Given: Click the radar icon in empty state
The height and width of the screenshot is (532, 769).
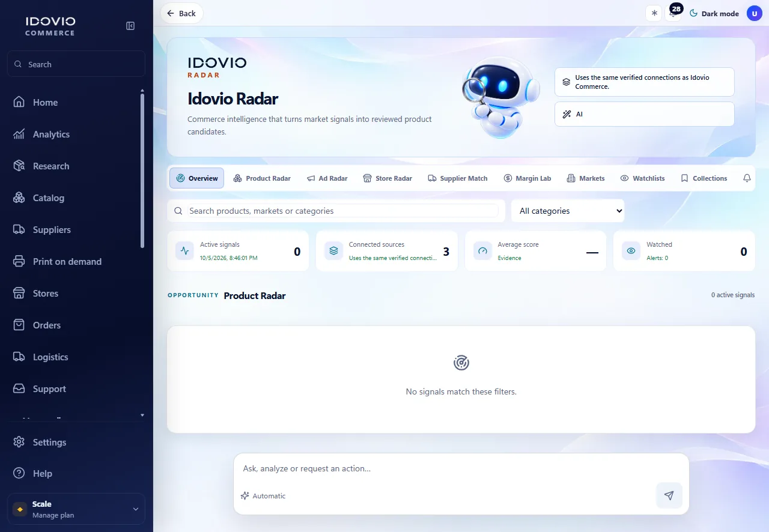Looking at the screenshot, I should pos(461,363).
